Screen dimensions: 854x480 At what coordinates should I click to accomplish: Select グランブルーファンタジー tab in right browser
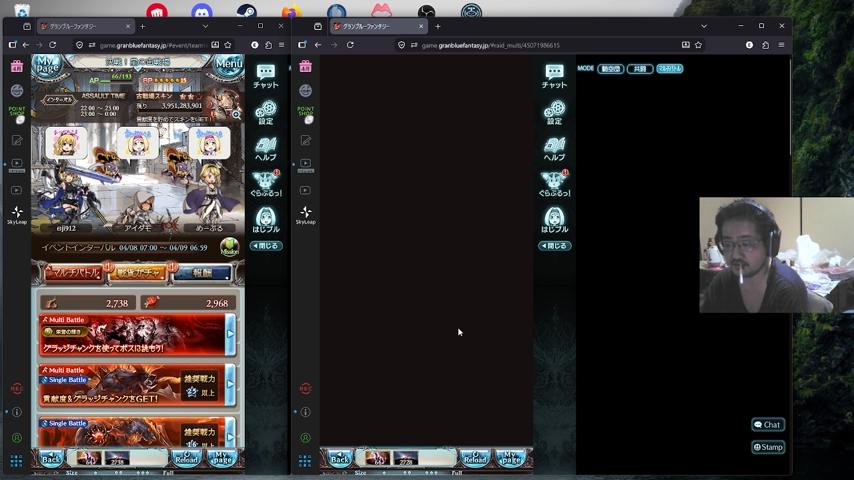(x=379, y=26)
